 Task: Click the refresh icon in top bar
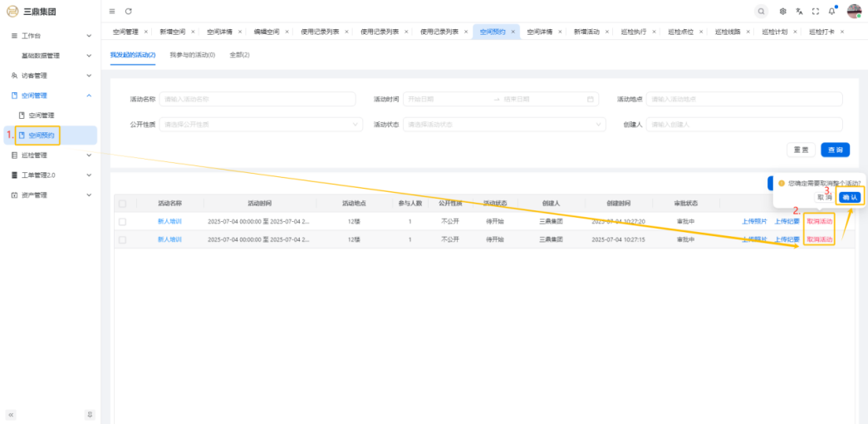[x=129, y=11]
